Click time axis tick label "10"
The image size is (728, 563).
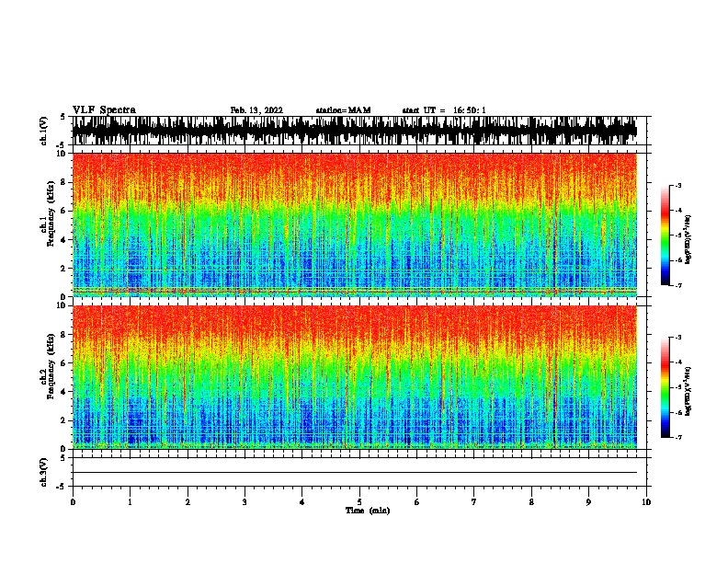[646, 502]
